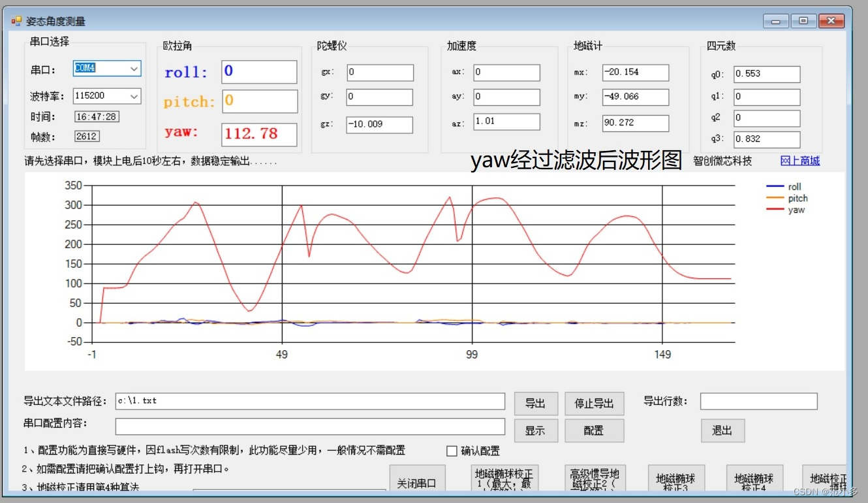This screenshot has width=868, height=503.
Task: Close the 姿态角度测量 window
Action: click(831, 21)
